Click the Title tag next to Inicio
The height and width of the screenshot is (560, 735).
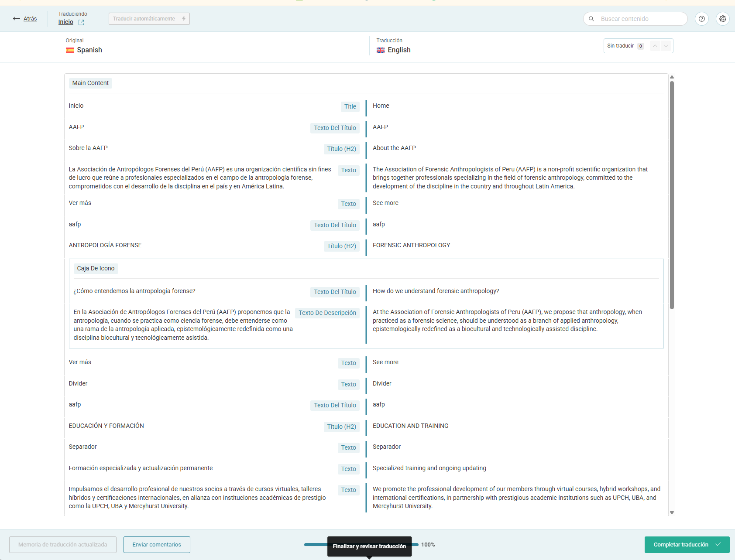point(350,106)
